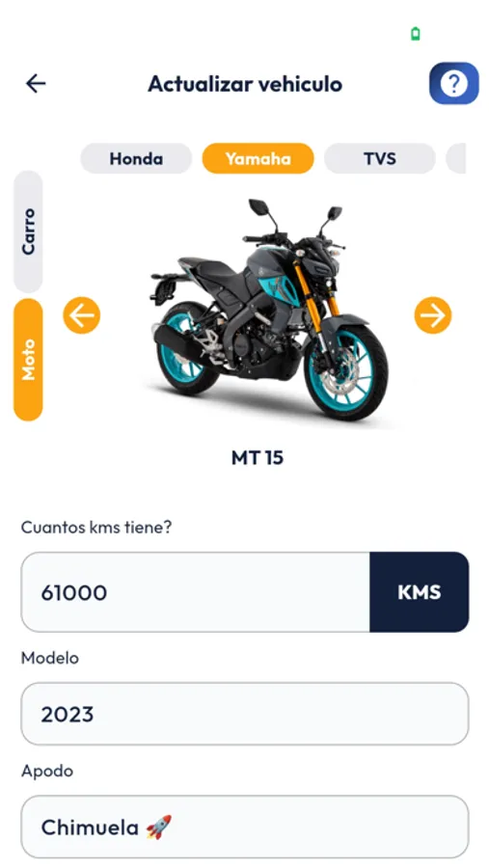Tap the KMS unit button
489x868 pixels.
pyautogui.click(x=420, y=592)
